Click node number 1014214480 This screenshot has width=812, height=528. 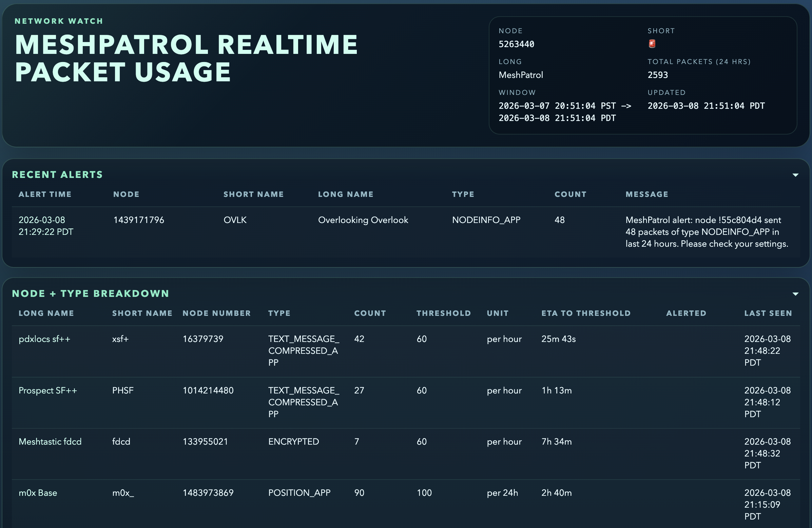point(208,390)
